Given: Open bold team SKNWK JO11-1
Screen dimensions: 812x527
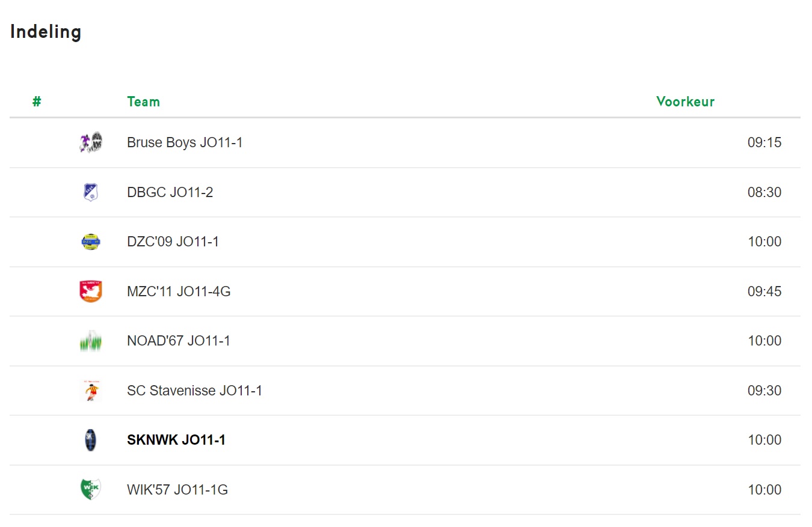Looking at the screenshot, I should (176, 440).
